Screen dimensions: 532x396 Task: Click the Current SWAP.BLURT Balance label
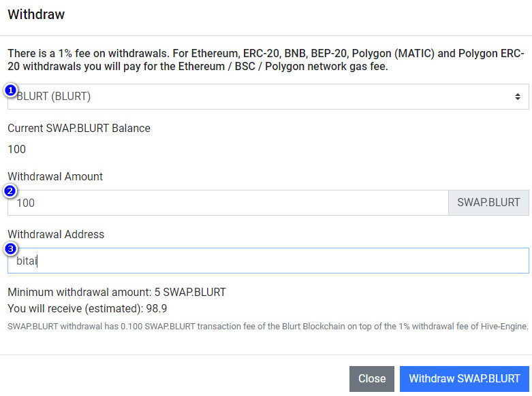(x=79, y=128)
